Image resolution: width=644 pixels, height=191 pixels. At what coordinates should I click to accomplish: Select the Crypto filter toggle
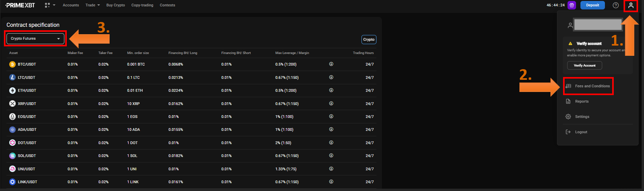[x=369, y=39]
